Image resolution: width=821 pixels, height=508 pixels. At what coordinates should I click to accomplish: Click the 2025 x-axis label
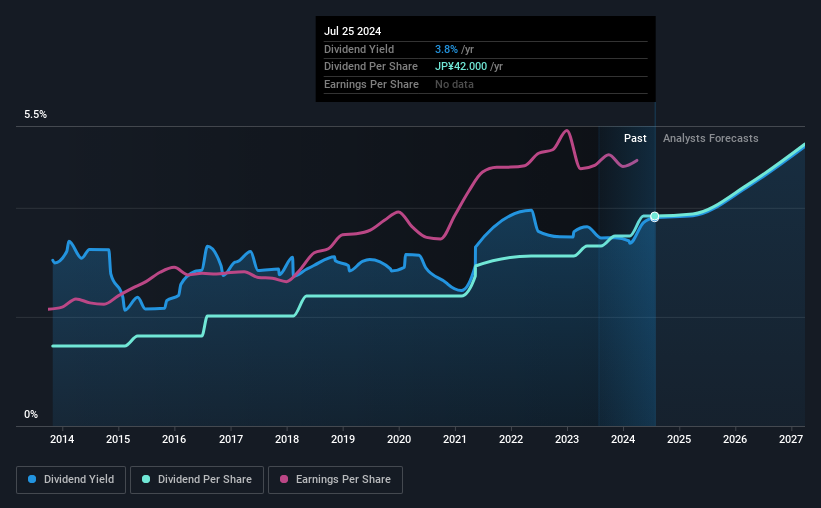[679, 439]
